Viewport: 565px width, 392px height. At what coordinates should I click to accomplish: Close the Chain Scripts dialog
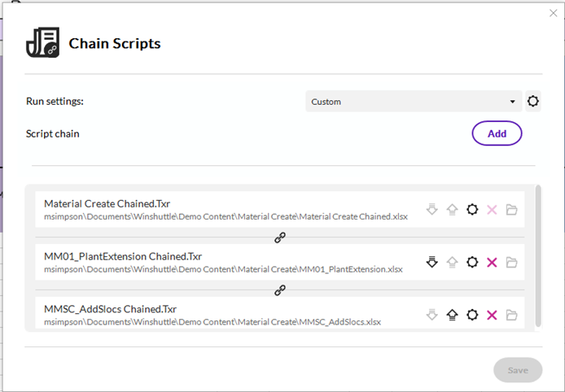(554, 13)
